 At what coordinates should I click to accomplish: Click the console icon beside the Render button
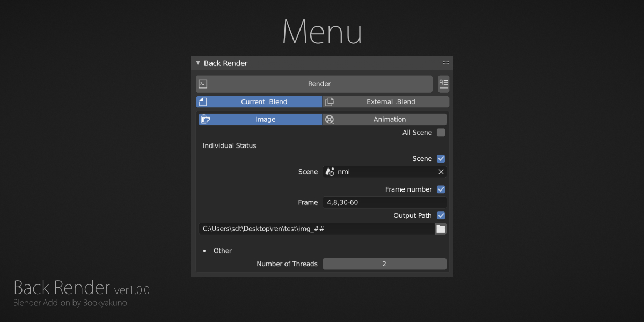point(203,84)
